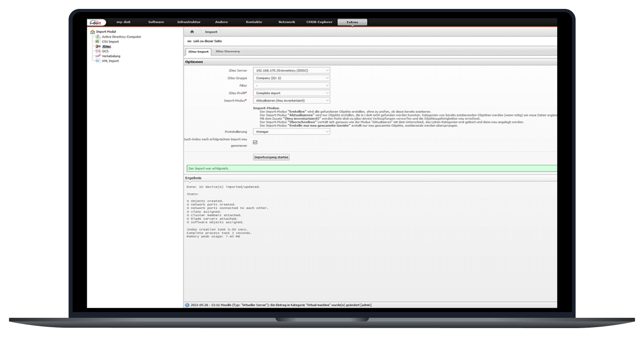The height and width of the screenshot is (337, 644).
Task: Click the Importvorgang starten button
Action: click(271, 157)
